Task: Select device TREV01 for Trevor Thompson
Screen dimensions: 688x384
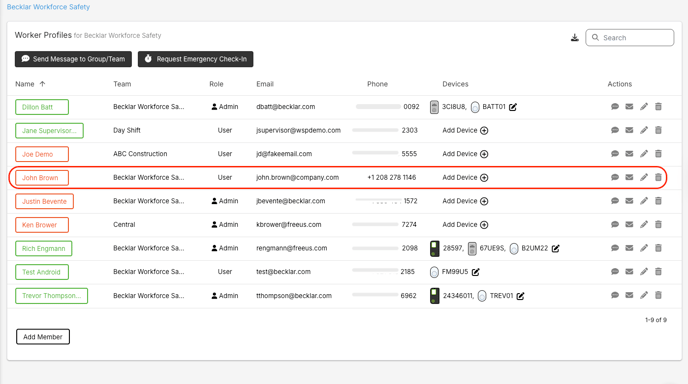Action: pos(495,296)
